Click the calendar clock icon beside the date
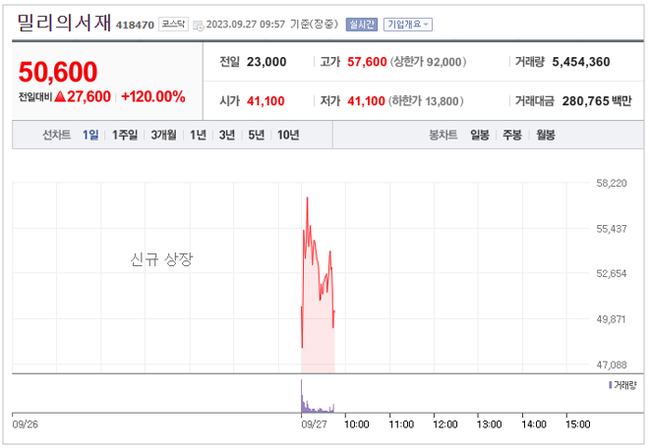This screenshot has width=650, height=448. (x=199, y=25)
